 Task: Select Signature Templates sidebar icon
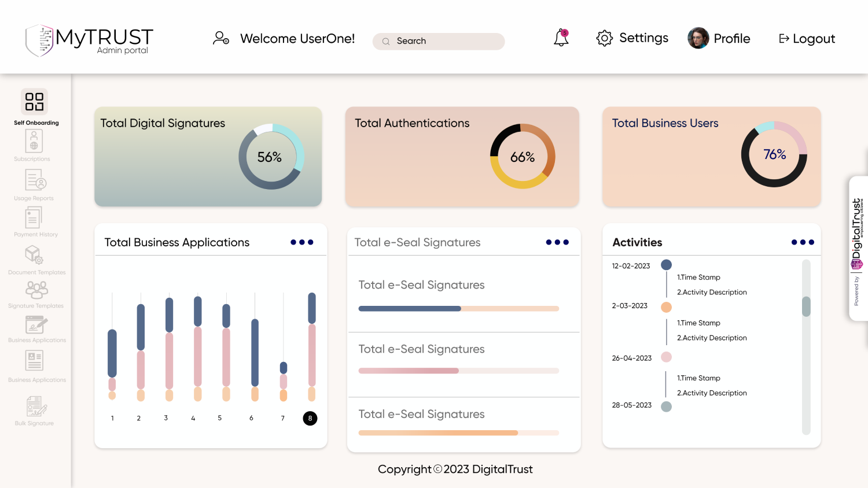[x=36, y=289]
